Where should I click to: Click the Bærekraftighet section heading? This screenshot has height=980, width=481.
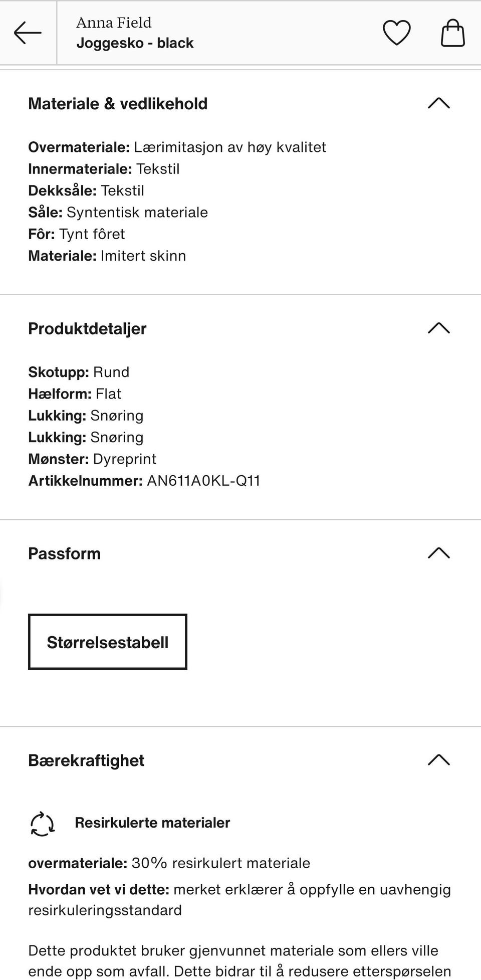click(x=86, y=760)
